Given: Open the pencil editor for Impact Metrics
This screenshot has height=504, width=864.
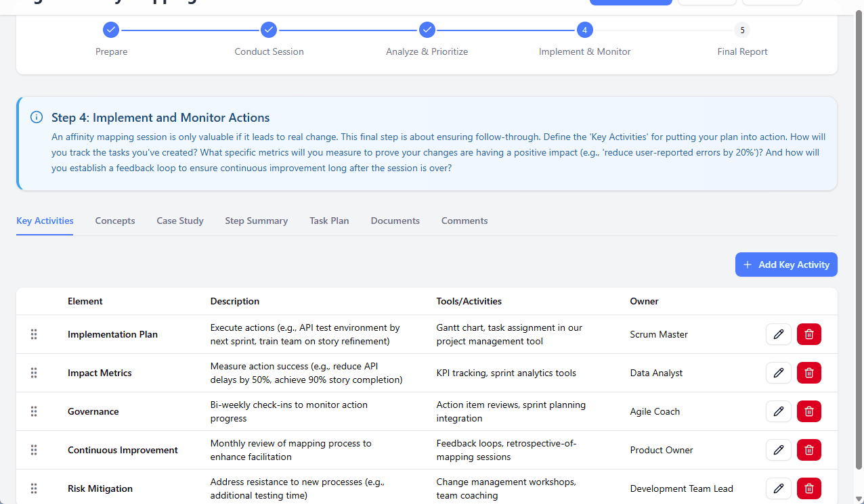Looking at the screenshot, I should pyautogui.click(x=778, y=372).
